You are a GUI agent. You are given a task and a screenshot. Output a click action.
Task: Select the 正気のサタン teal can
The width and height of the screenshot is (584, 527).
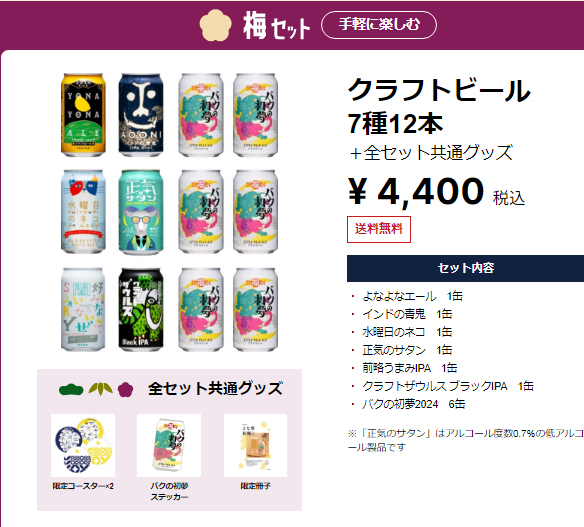pyautogui.click(x=141, y=212)
